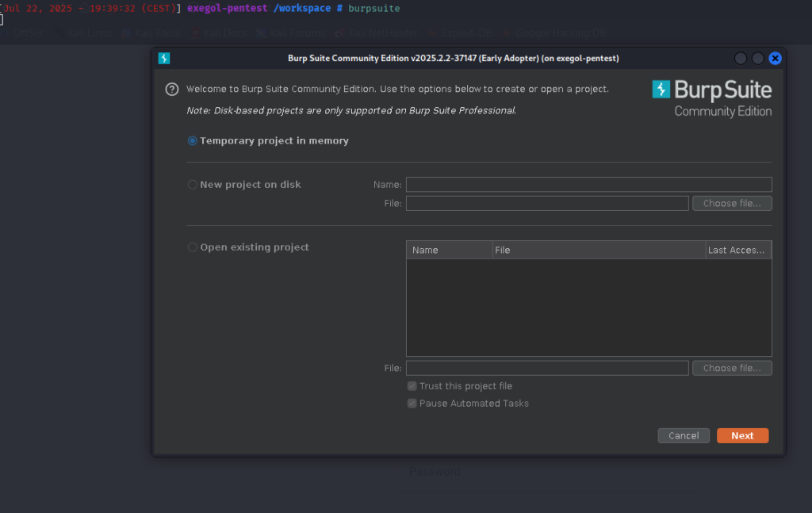
Task: Sort projects by the File column header
Action: coord(599,250)
